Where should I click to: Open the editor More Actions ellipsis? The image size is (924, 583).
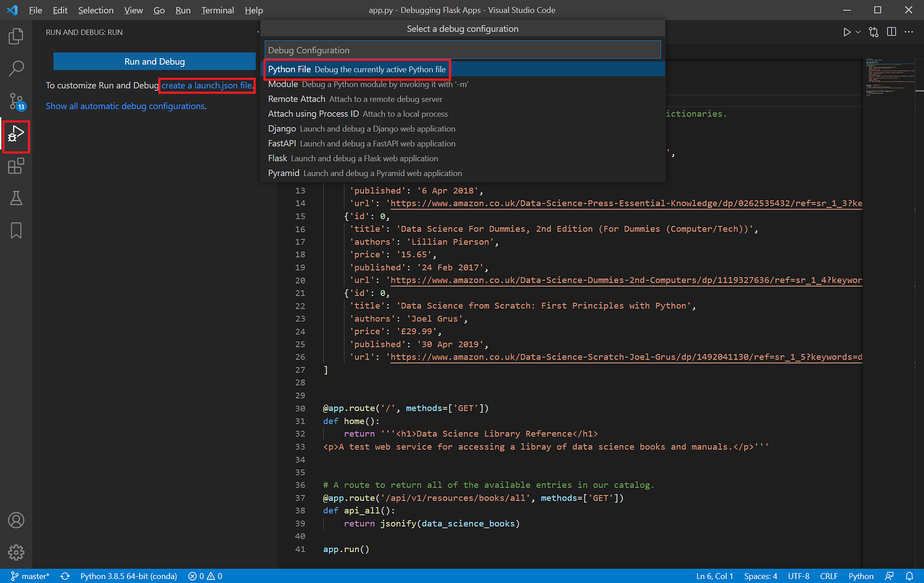(x=909, y=32)
